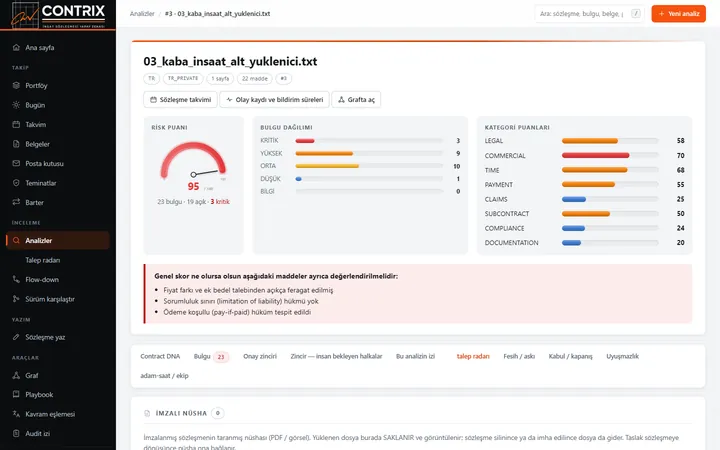Click the Bulgu count badge 23
Viewport: 720px width, 450px height.
(x=221, y=357)
